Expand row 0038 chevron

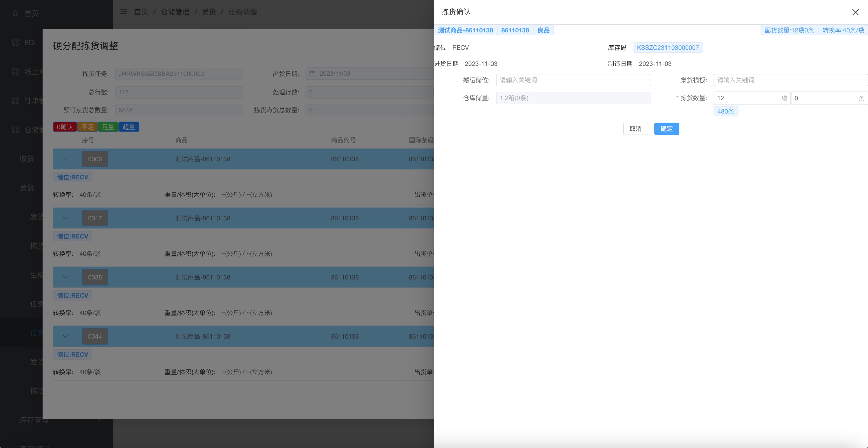[x=65, y=277]
